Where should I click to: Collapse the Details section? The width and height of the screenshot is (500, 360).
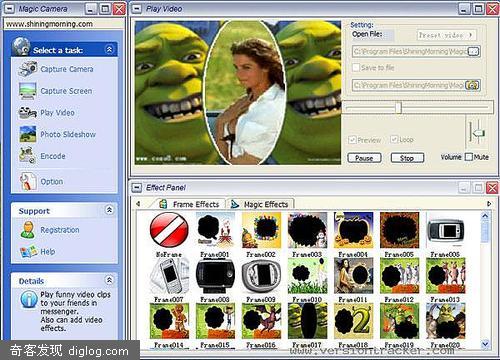[109, 280]
